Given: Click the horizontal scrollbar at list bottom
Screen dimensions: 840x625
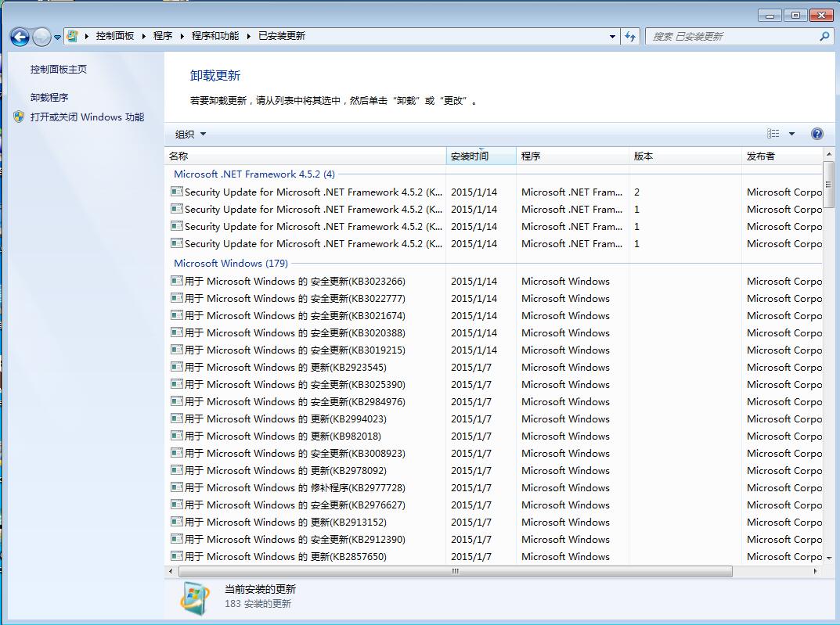Looking at the screenshot, I should point(454,571).
